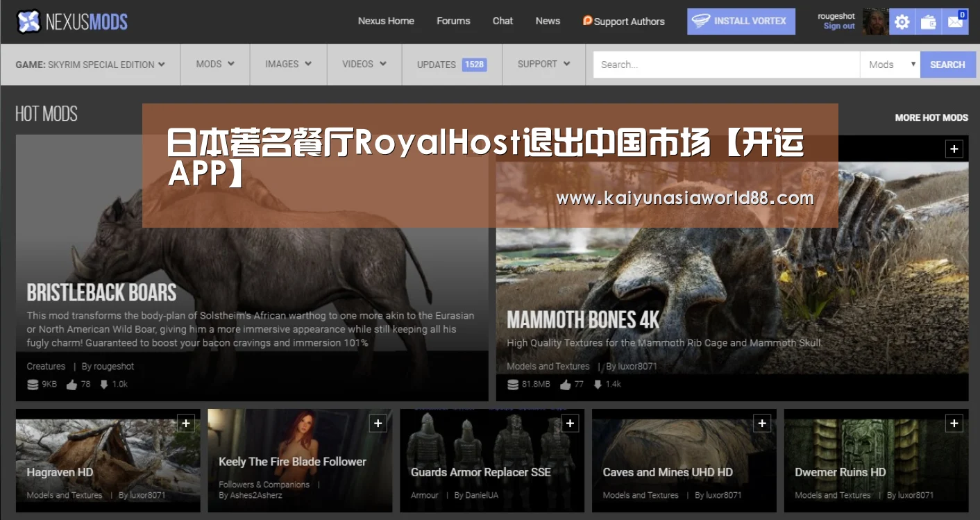Go to Nexus Home
This screenshot has width=980, height=520.
pyautogui.click(x=386, y=21)
